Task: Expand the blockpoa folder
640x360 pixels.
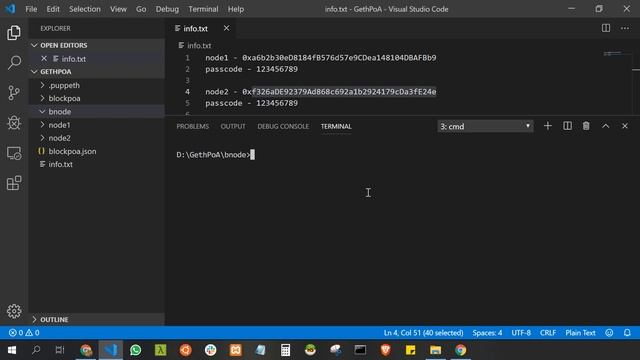Action: click(x=96, y=98)
